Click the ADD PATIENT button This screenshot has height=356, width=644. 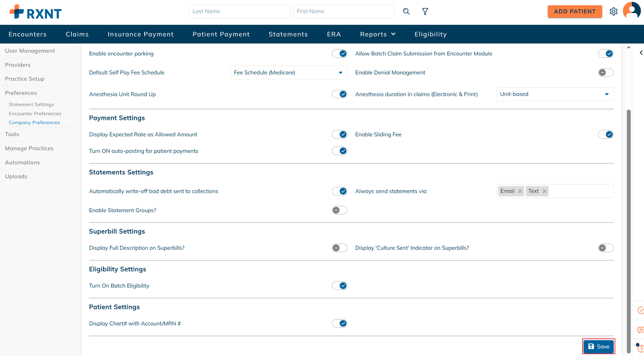point(575,12)
